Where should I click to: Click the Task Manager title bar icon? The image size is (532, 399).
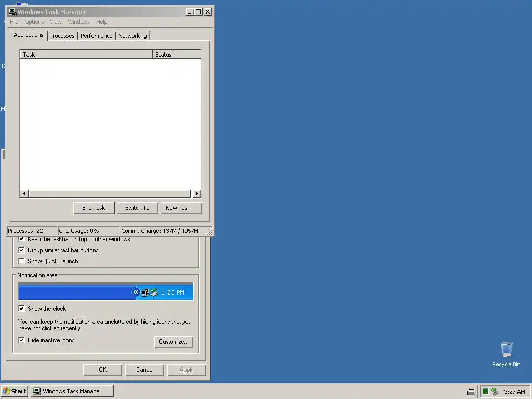[12, 12]
